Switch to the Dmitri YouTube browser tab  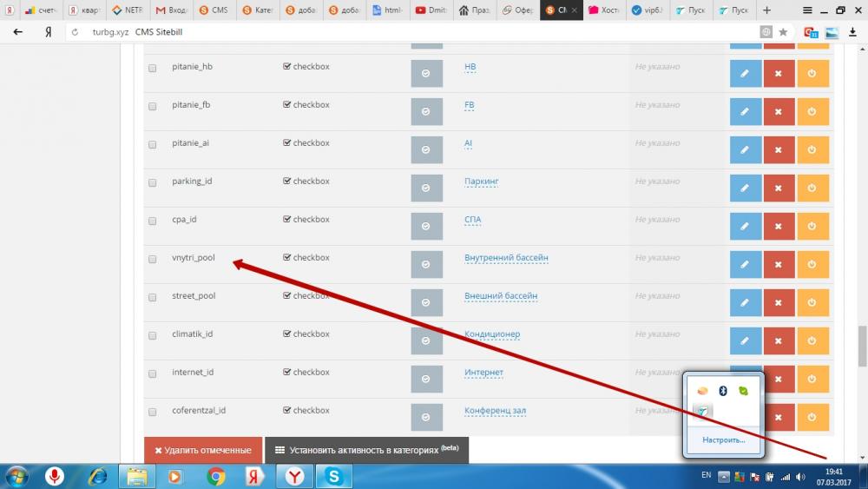[x=432, y=10]
